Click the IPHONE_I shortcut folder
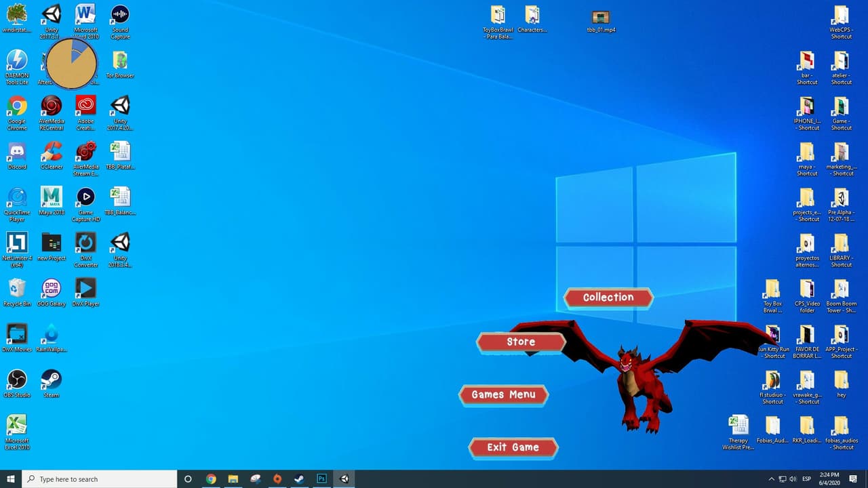The image size is (868, 488). [x=806, y=113]
